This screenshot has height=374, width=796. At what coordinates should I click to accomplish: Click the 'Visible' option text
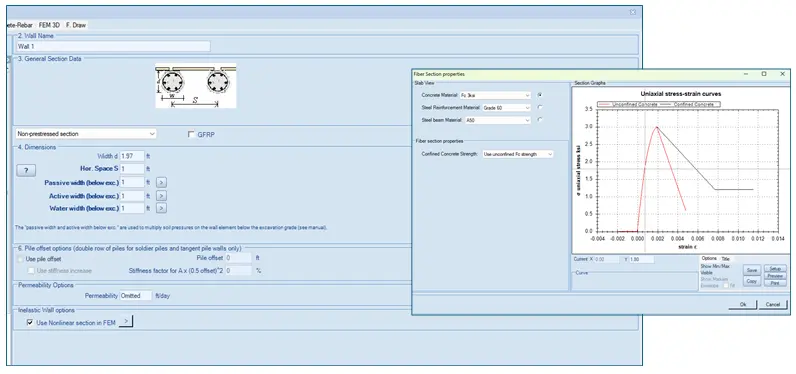tap(706, 273)
